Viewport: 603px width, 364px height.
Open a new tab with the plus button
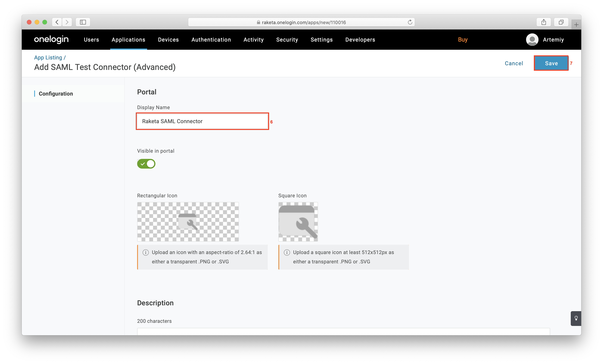click(576, 25)
